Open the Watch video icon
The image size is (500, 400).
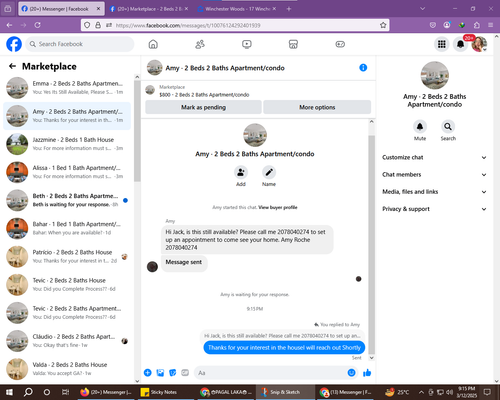247,44
